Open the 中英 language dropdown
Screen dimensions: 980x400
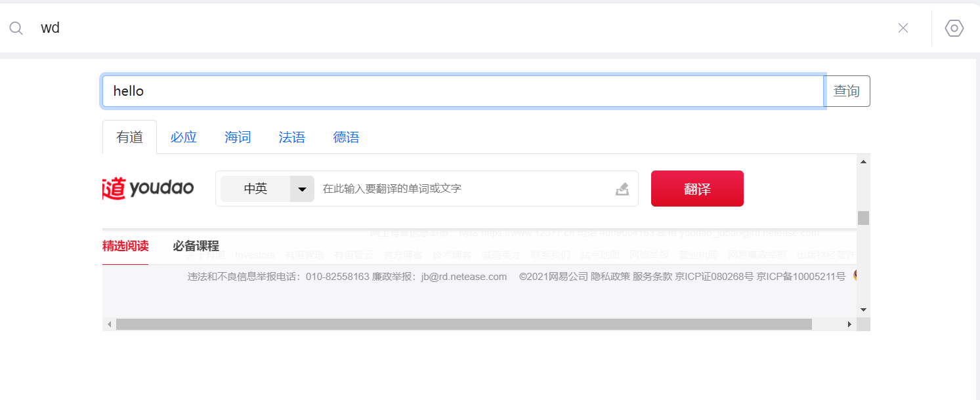click(267, 189)
